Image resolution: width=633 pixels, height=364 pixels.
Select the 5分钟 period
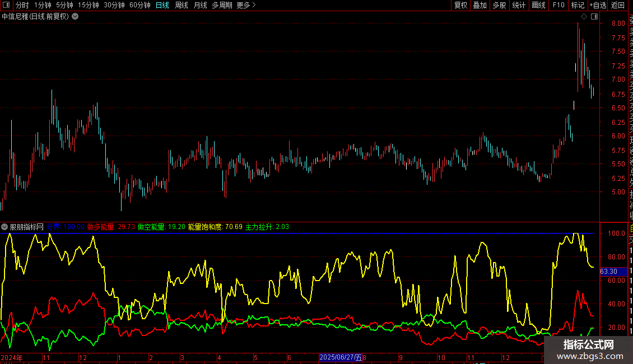(64, 5)
